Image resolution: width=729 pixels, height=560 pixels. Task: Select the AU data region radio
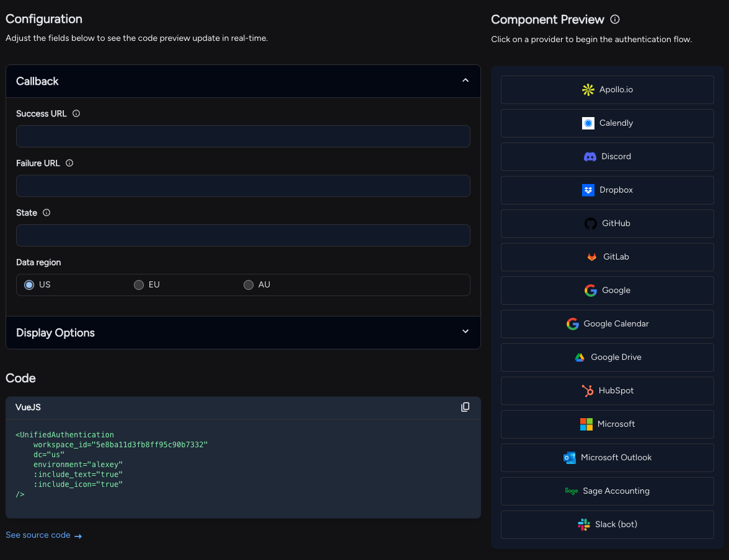coord(248,285)
